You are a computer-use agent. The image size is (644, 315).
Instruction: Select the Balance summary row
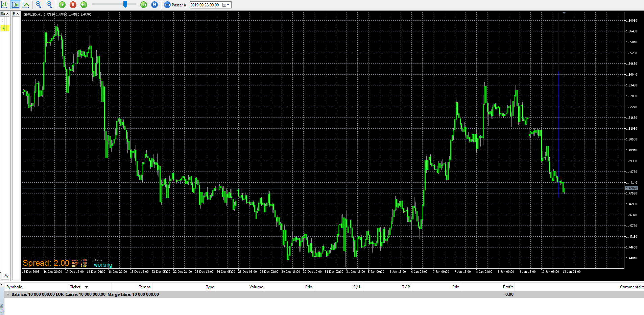[x=324, y=294]
